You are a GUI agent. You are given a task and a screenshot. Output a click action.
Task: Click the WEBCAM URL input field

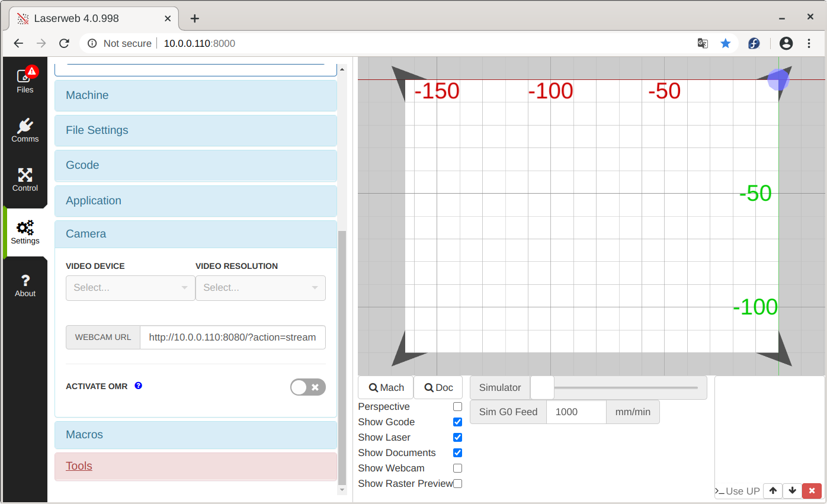pyautogui.click(x=233, y=338)
